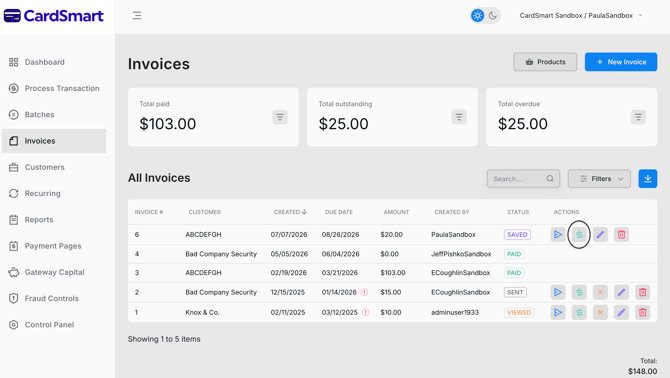Click the Products button
The width and height of the screenshot is (670, 378).
tap(545, 62)
